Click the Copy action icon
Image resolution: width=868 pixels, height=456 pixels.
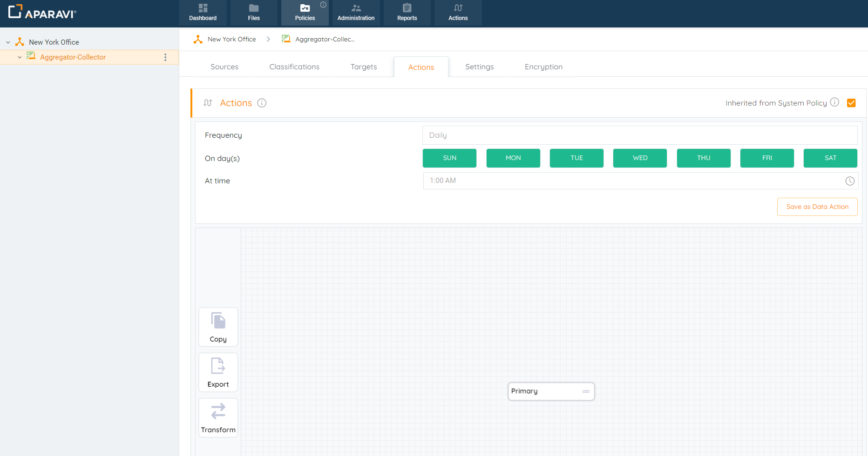click(x=218, y=321)
